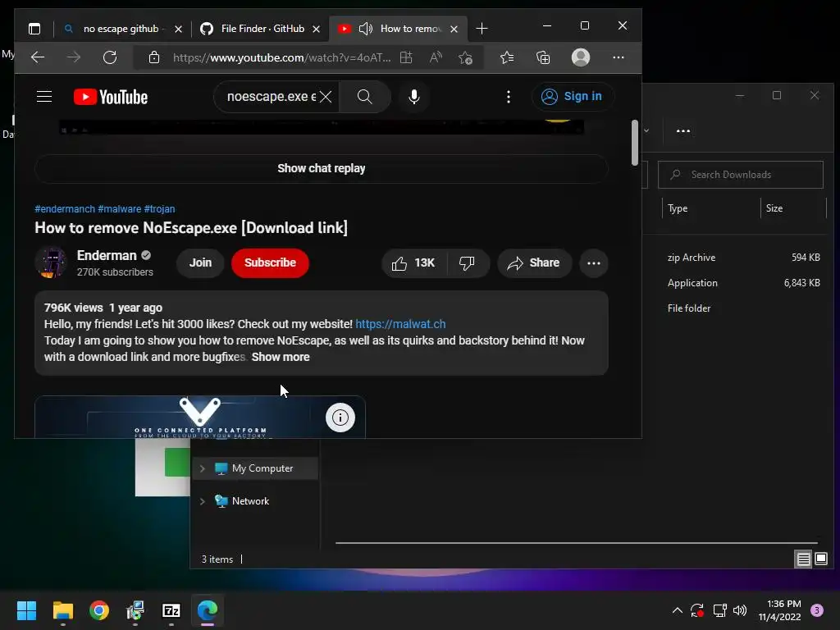This screenshot has height=630, width=840.
Task: Open Windows Start menu
Action: [26, 610]
